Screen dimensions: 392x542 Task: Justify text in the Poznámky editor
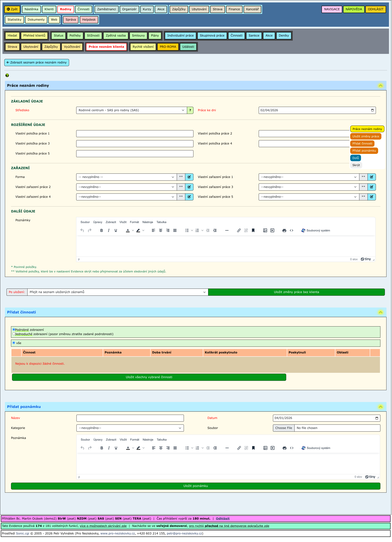[175, 231]
